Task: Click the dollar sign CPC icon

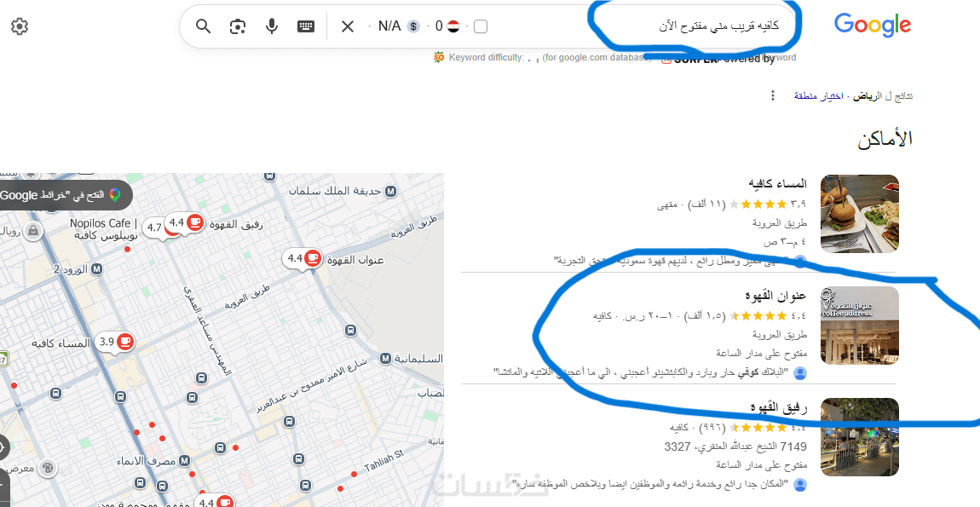Action: point(413,26)
